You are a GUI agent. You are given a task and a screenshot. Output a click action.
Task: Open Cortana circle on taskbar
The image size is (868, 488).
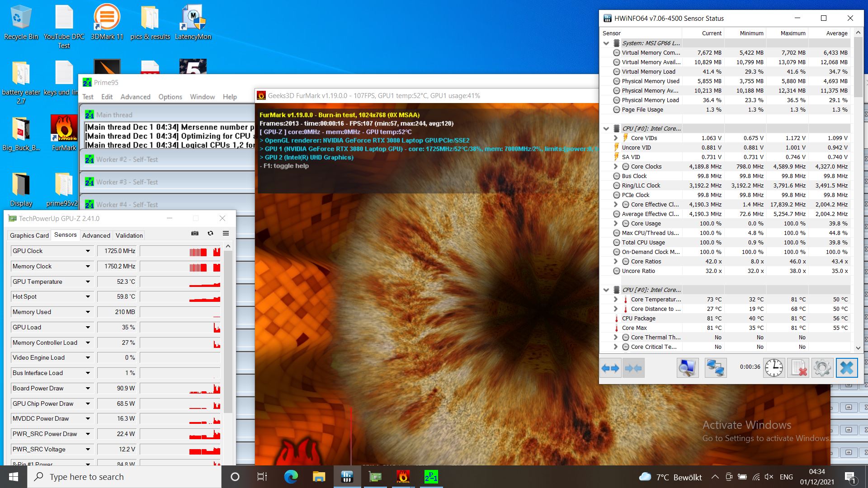235,477
